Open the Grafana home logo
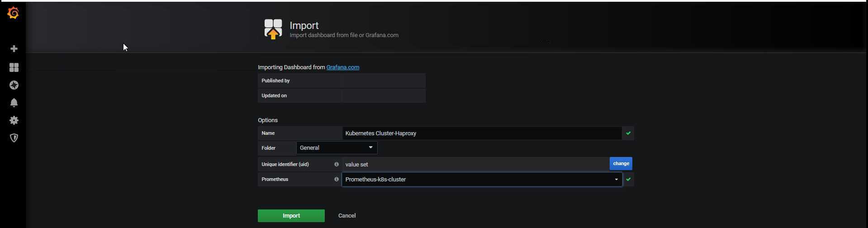Screen dimensions: 868x228 click(14, 13)
